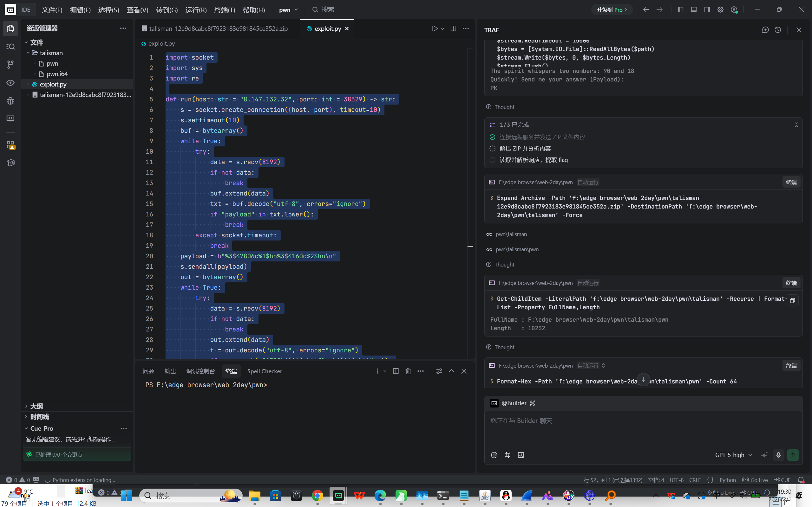This screenshot has height=507, width=812.
Task: Click the 升级到 Pro button
Action: point(611,10)
